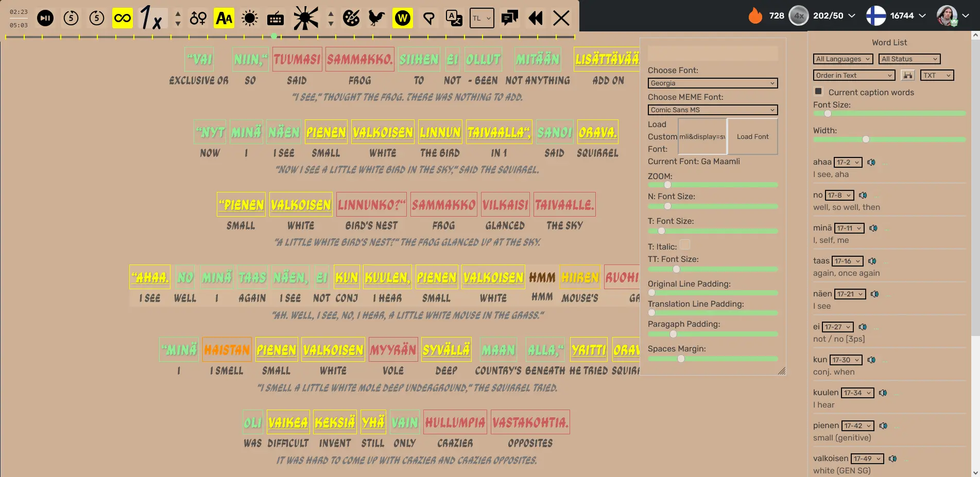
Task: Click the play/pause button
Action: [45, 19]
